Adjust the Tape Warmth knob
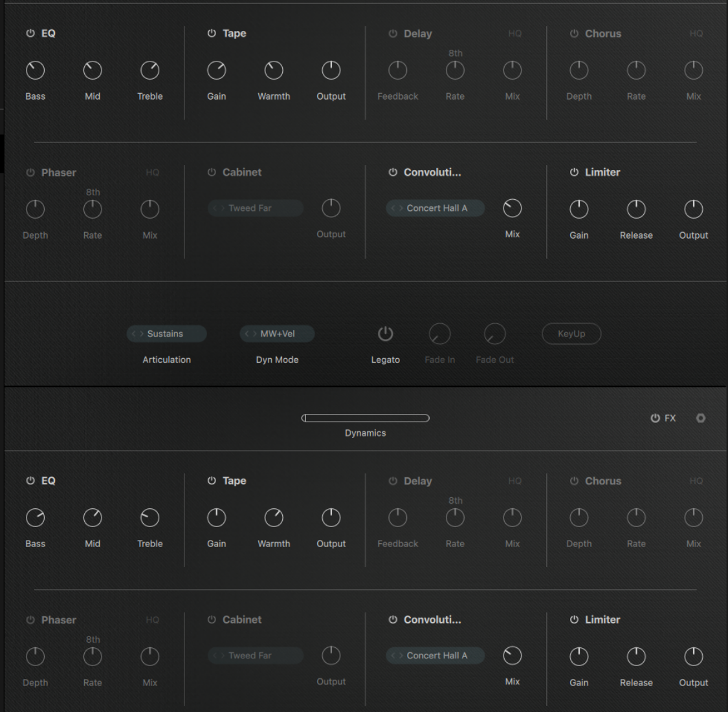The width and height of the screenshot is (728, 712). click(x=274, y=70)
